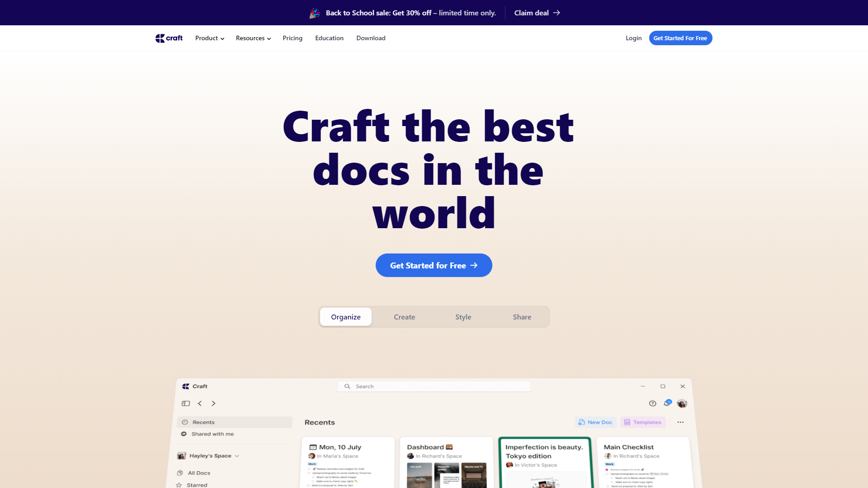The image size is (868, 488).
Task: Switch to the Create tab
Action: (x=404, y=317)
